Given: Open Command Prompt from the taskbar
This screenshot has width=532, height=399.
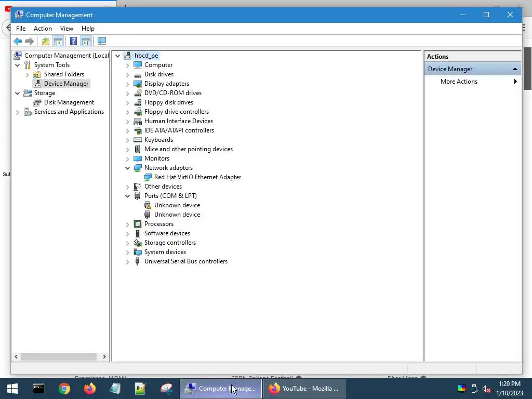Looking at the screenshot, I should (38, 389).
